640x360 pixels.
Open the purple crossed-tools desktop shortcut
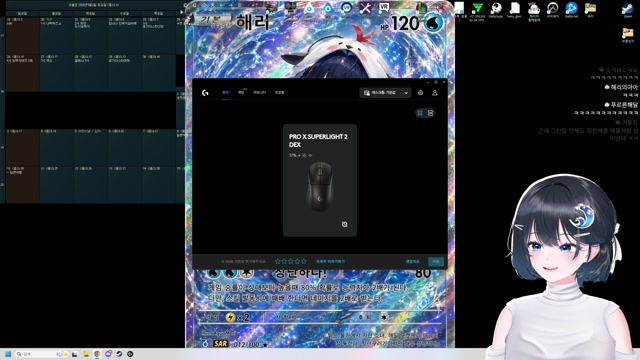tap(365, 7)
